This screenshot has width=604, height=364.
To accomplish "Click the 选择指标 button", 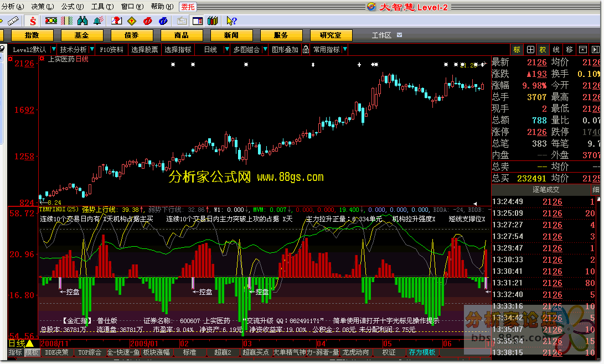I will (178, 50).
